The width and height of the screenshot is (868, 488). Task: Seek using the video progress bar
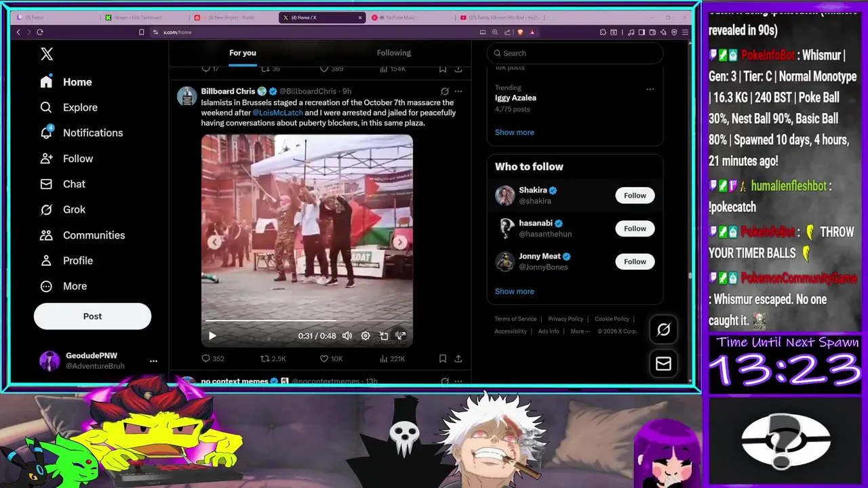click(307, 321)
